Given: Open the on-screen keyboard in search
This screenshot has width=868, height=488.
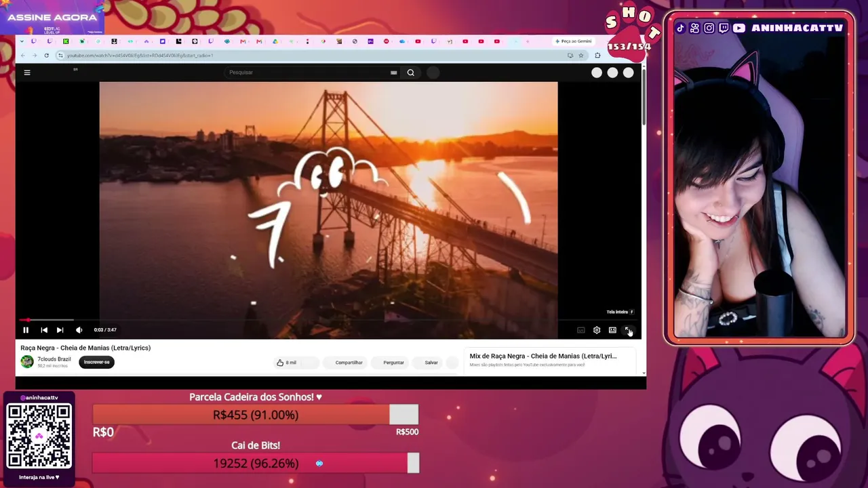Looking at the screenshot, I should (x=394, y=73).
